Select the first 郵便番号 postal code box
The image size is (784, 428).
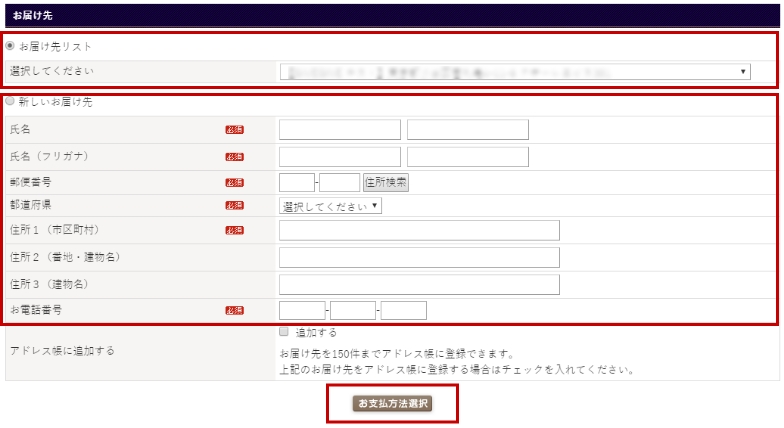pos(297,182)
